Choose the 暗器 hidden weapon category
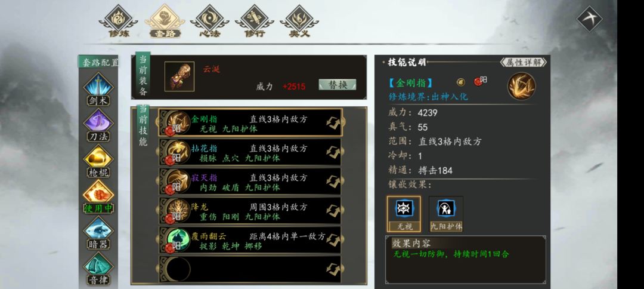The height and width of the screenshot is (289, 644). (x=98, y=233)
